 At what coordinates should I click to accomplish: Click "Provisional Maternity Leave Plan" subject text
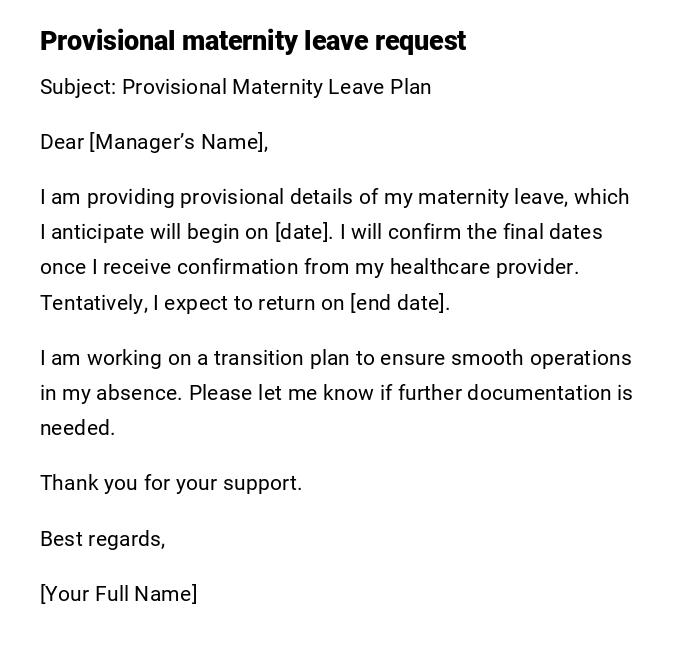[x=276, y=87]
